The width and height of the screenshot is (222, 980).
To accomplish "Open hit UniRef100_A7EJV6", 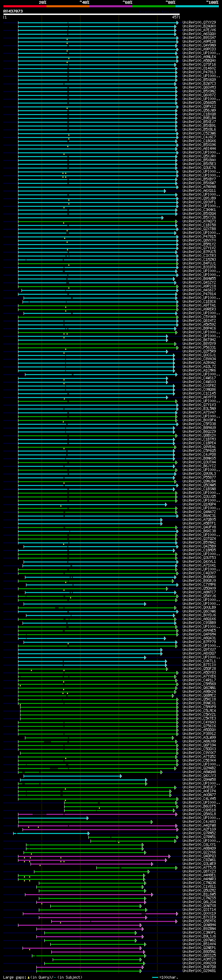I will tap(199, 30).
